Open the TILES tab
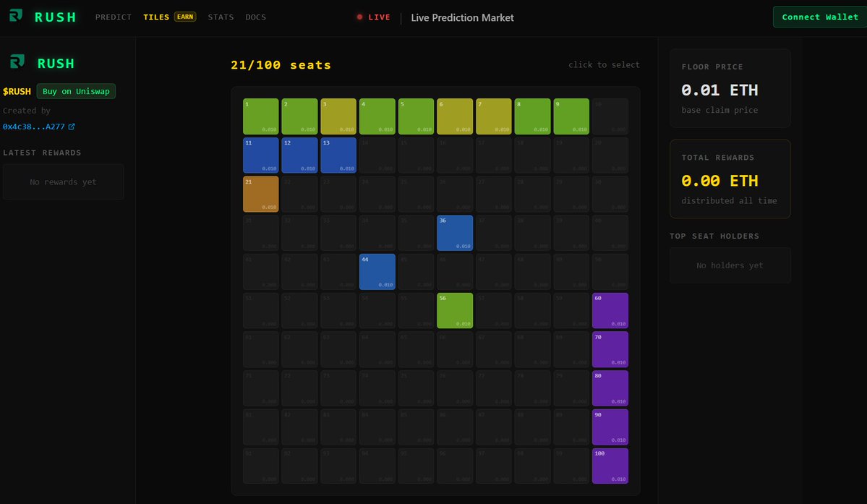Viewport: 867px width, 504px height. (156, 17)
